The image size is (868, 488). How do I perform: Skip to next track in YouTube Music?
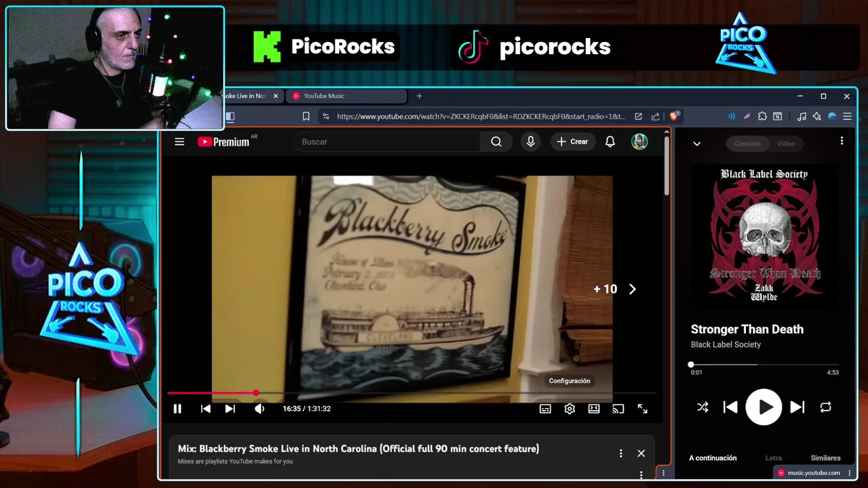coord(797,407)
